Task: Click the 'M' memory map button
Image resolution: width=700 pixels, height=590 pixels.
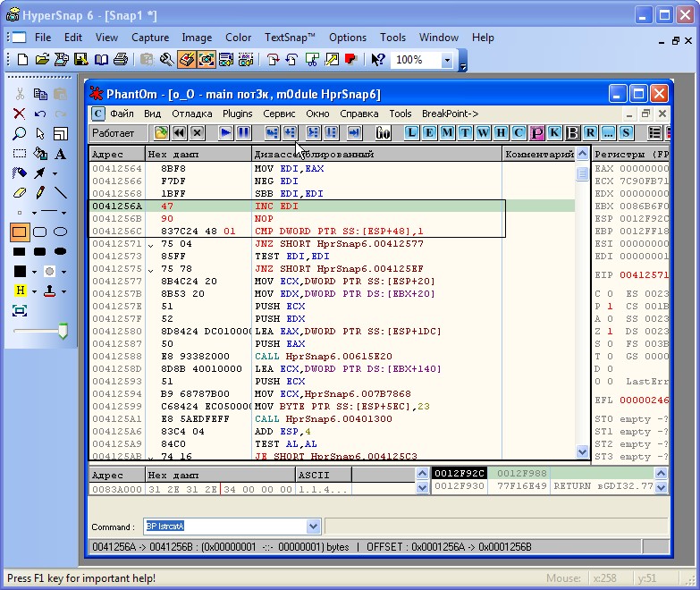Action: pyautogui.click(x=447, y=132)
